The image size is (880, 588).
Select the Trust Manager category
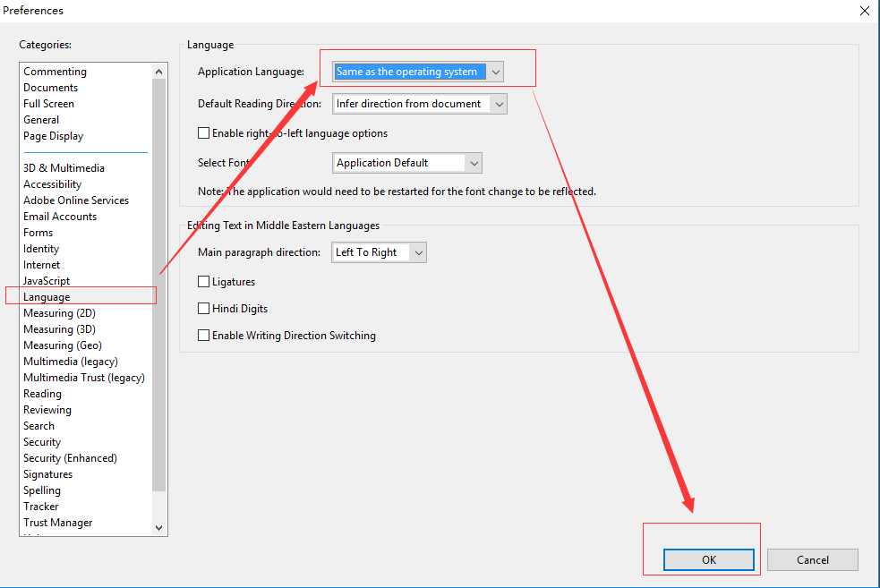point(57,522)
